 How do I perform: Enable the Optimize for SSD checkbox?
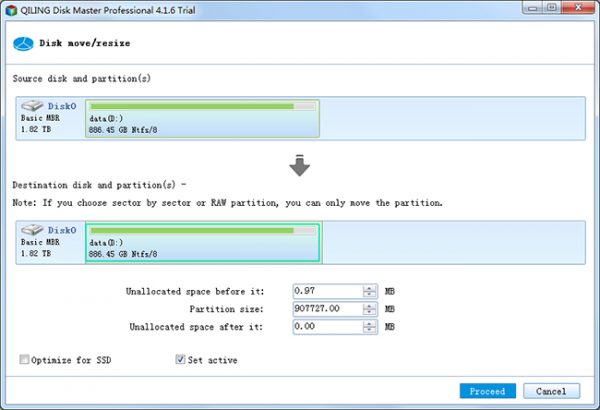point(24,359)
